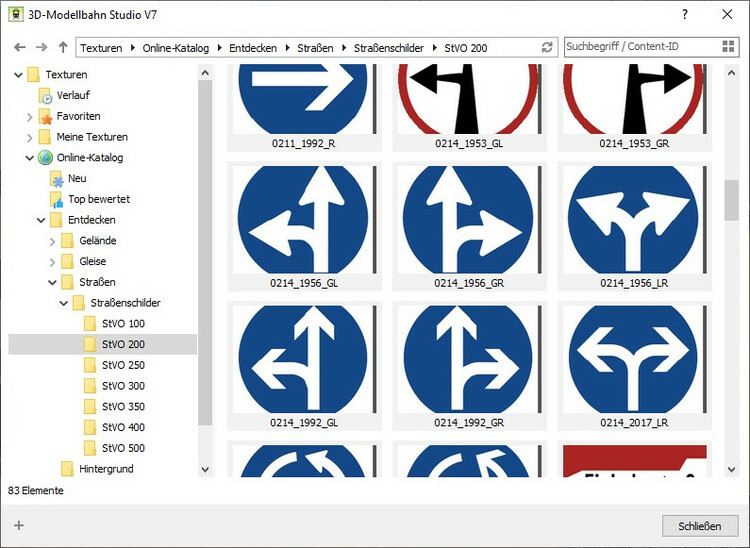
Task: Select the 0214_1992_GR sign texture
Action: coord(469,365)
